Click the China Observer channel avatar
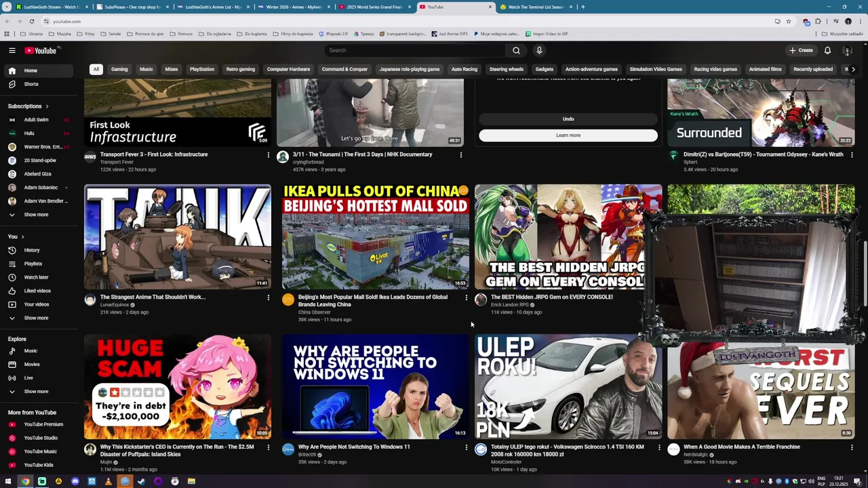868x488 pixels. click(x=288, y=300)
